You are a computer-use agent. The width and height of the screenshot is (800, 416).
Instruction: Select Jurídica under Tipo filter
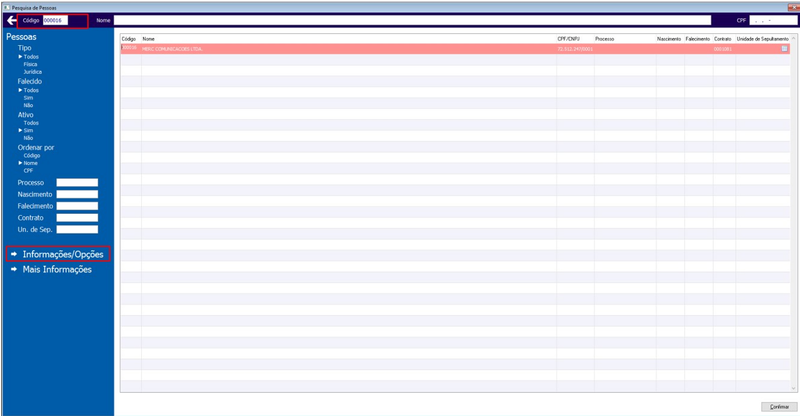tap(32, 72)
